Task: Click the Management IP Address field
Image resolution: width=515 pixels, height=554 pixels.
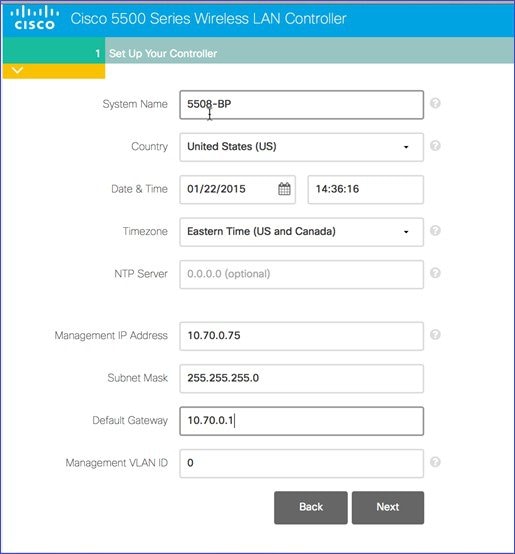Action: [x=301, y=336]
